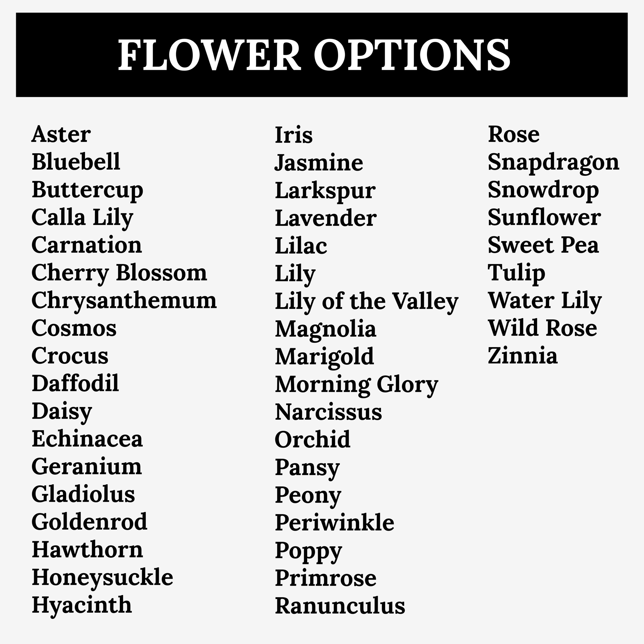Image resolution: width=644 pixels, height=644 pixels.
Task: Click the Lavender flower name
Action: (x=326, y=218)
